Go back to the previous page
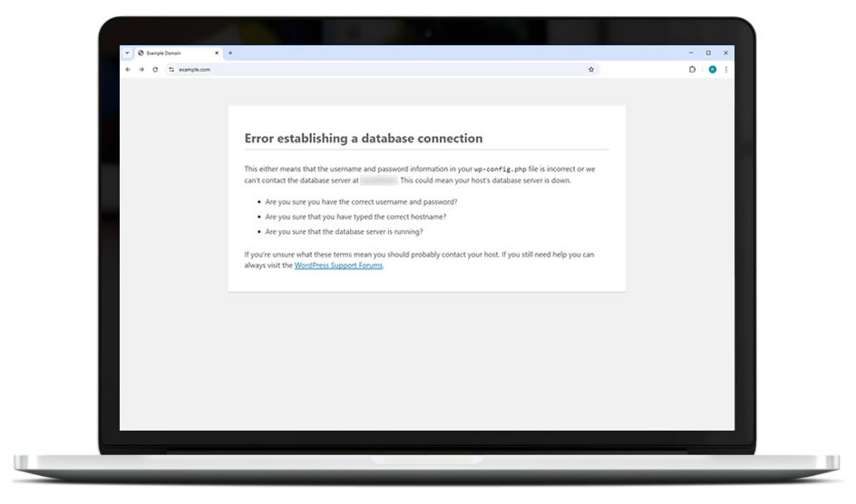The image size is (856, 504). pos(128,69)
